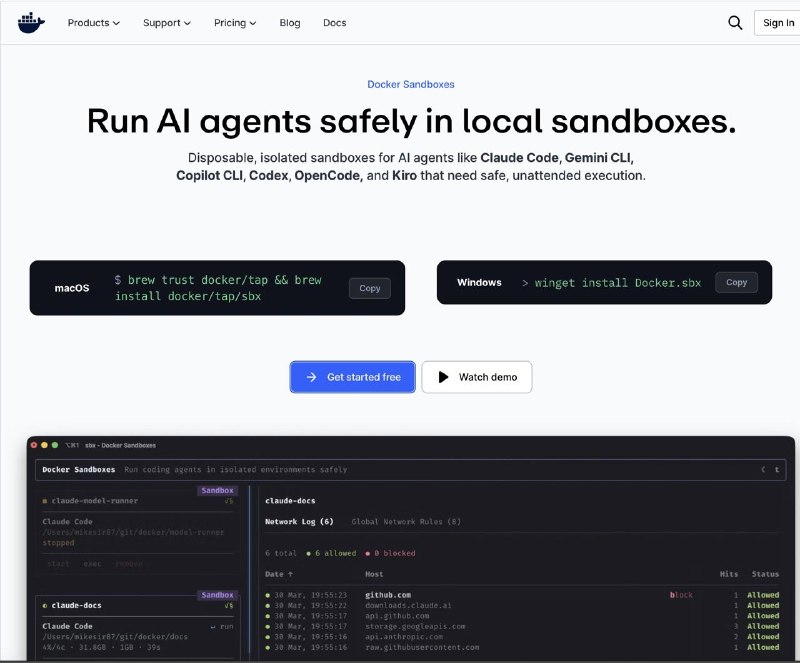Screen dimensions: 800x663
Task: Sort by the Date column header
Action: (x=279, y=574)
